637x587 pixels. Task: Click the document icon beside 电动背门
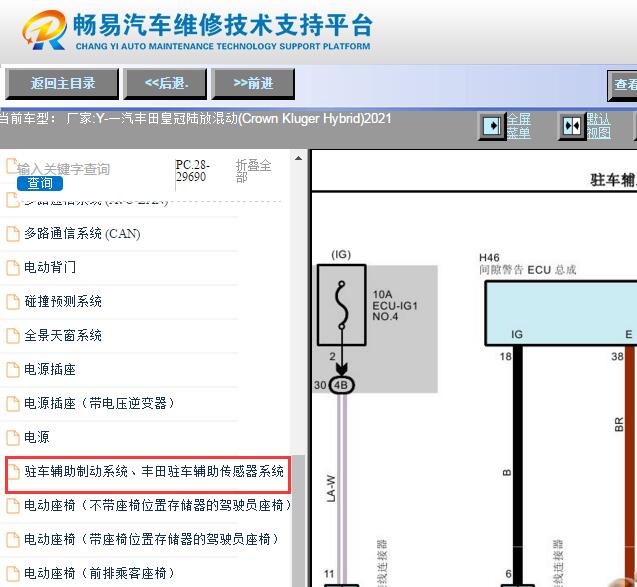[x=13, y=267]
